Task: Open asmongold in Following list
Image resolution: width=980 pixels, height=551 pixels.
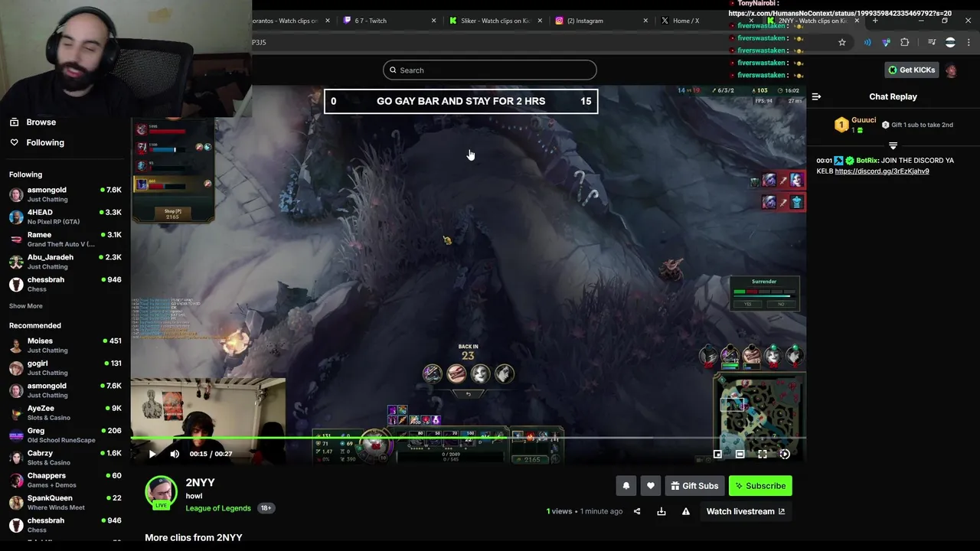Action: click(x=64, y=194)
